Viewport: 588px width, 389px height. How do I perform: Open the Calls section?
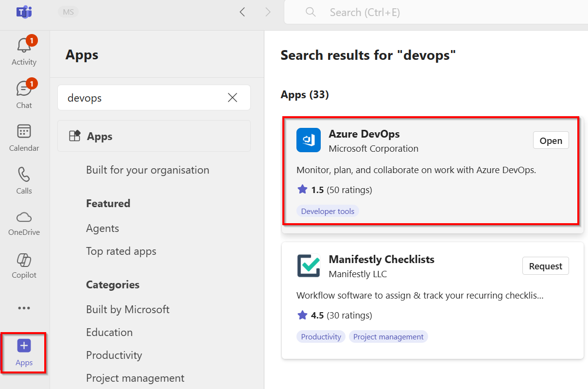[x=24, y=180]
